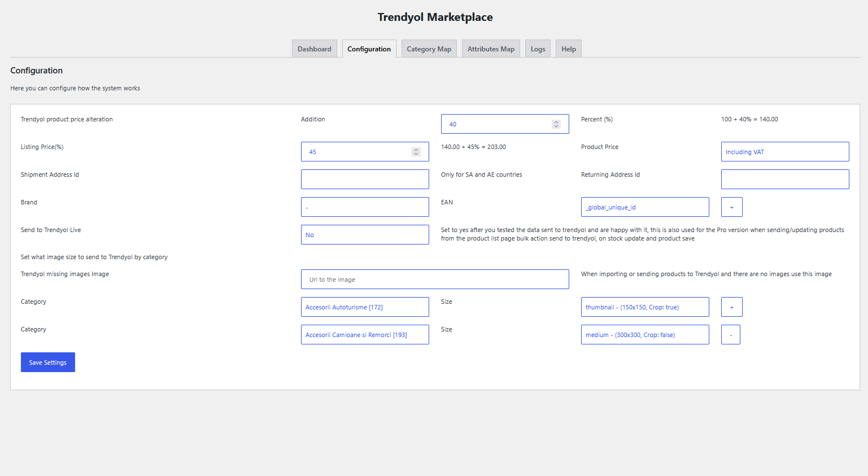Go to the Logs tab
868x476 pixels.
pyautogui.click(x=538, y=49)
